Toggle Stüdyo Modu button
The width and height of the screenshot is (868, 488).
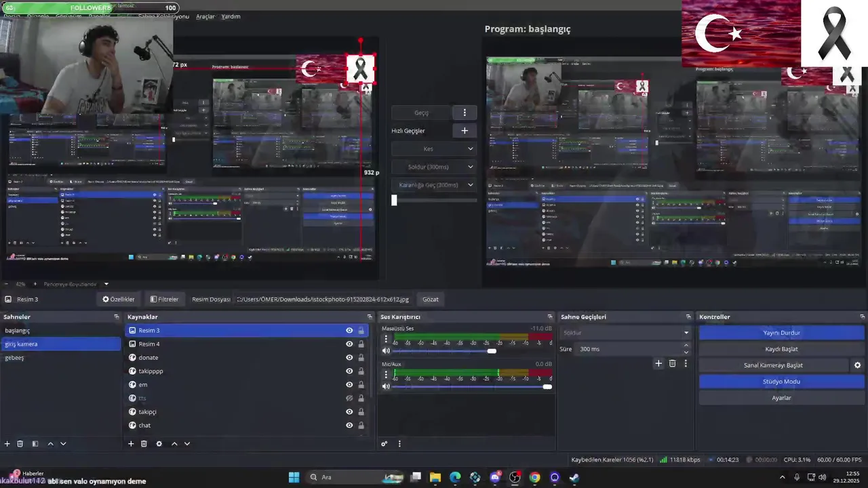coord(781,382)
